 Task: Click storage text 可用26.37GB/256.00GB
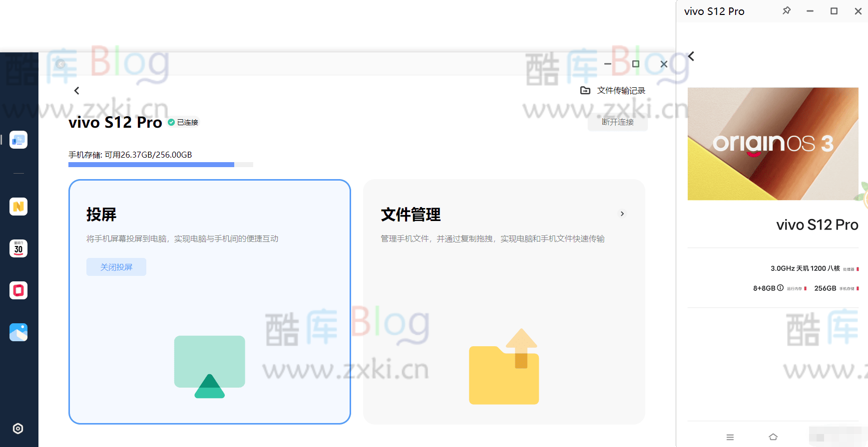(x=148, y=155)
